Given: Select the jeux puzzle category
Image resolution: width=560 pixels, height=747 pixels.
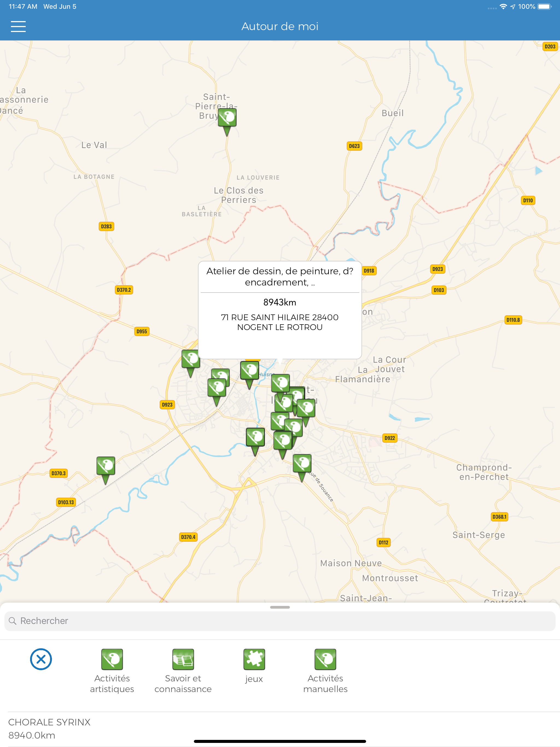Looking at the screenshot, I should [254, 666].
